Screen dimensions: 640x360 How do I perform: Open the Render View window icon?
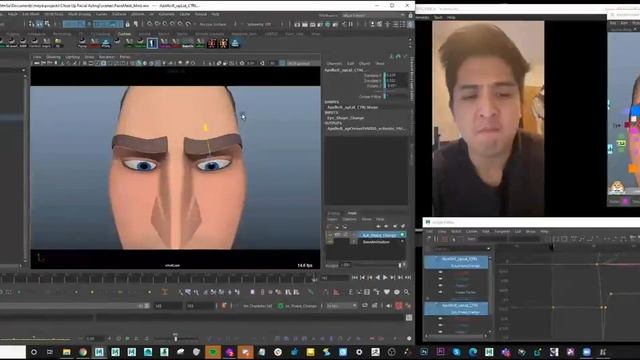297,24
